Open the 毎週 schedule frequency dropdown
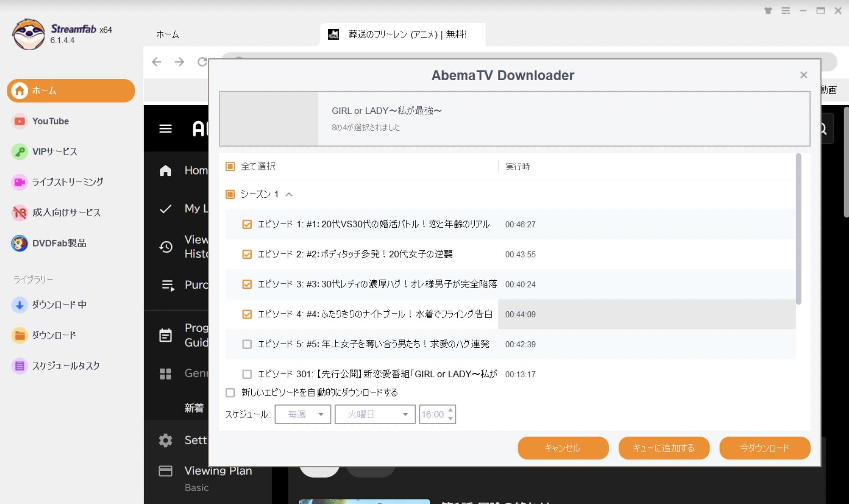 [x=303, y=414]
